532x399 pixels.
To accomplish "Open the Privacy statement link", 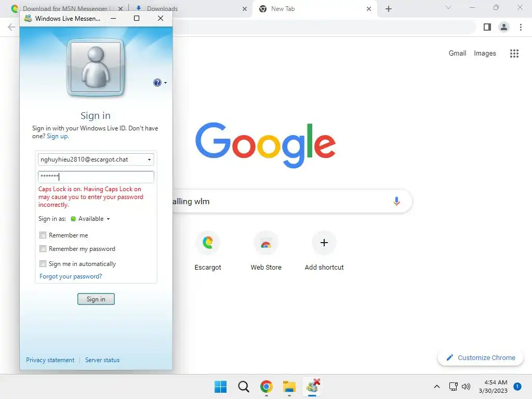I will pos(50,360).
